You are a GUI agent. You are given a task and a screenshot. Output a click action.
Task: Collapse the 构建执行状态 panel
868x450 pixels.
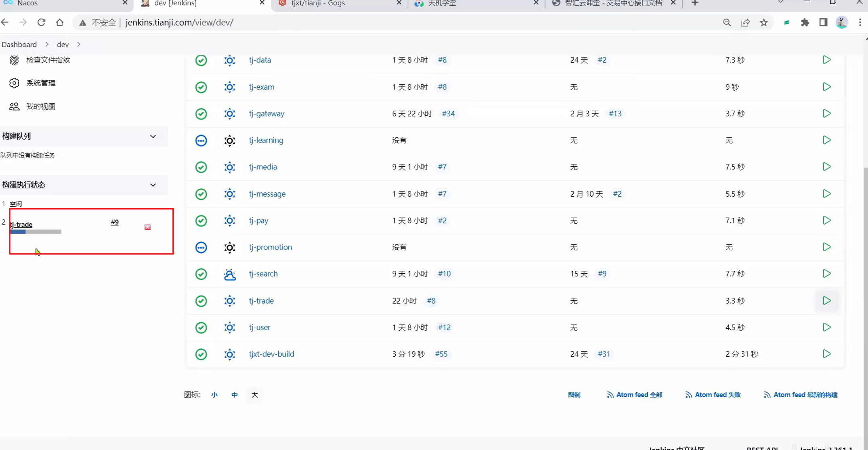153,185
